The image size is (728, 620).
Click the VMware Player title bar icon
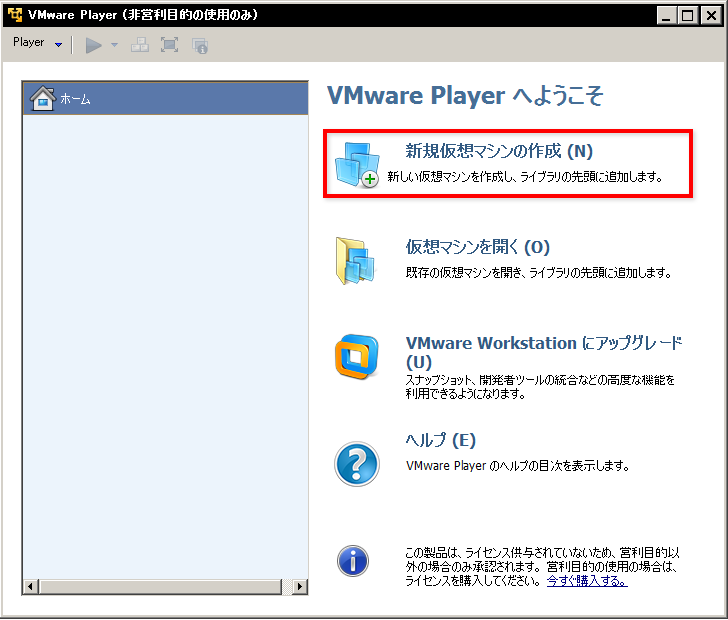tap(15, 15)
